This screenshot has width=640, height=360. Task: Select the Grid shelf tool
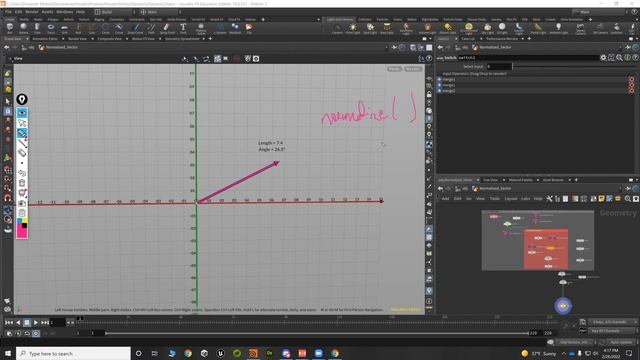click(x=64, y=28)
